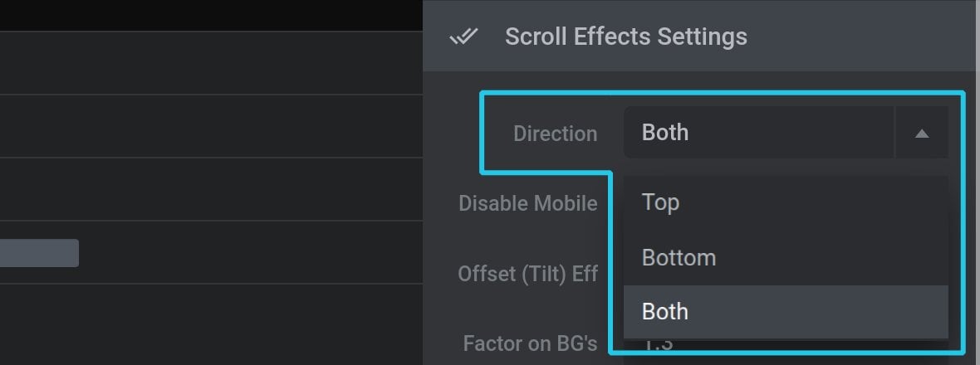The image size is (980, 365).
Task: Click the Direction field label
Action: (555, 134)
